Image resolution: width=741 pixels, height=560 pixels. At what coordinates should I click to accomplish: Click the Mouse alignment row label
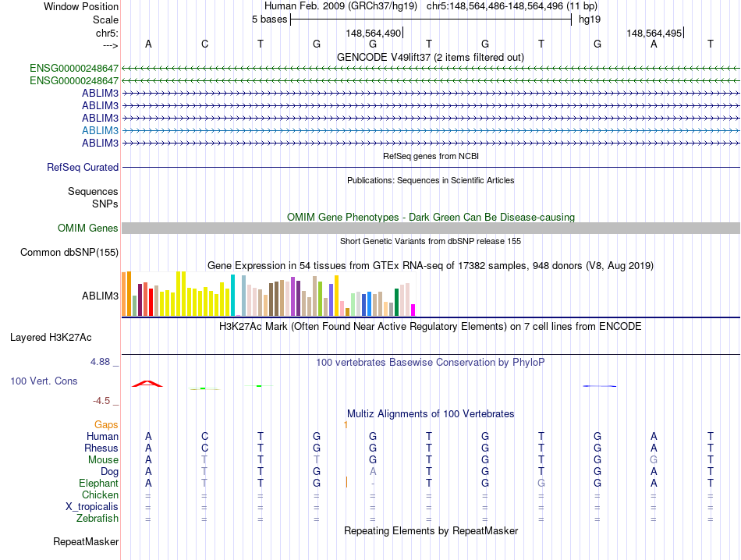(103, 460)
